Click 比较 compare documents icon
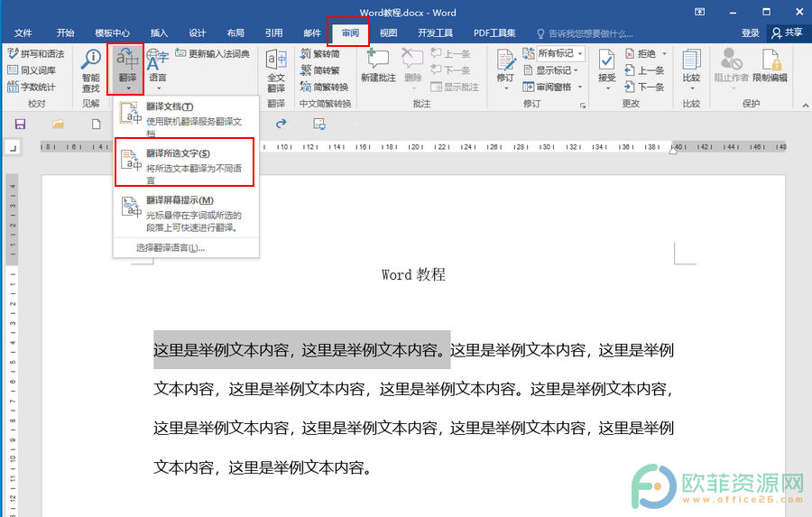The height and width of the screenshot is (517, 812). (691, 60)
